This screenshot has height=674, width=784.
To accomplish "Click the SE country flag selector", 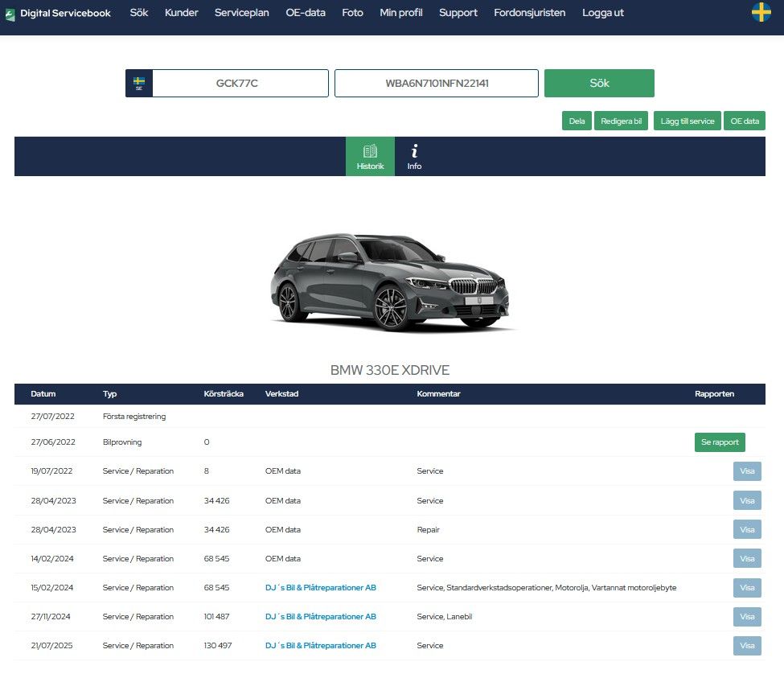I will (139, 84).
